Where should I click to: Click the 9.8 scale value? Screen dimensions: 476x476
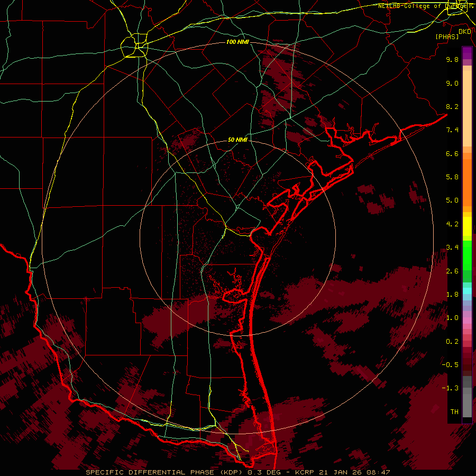[452, 59]
